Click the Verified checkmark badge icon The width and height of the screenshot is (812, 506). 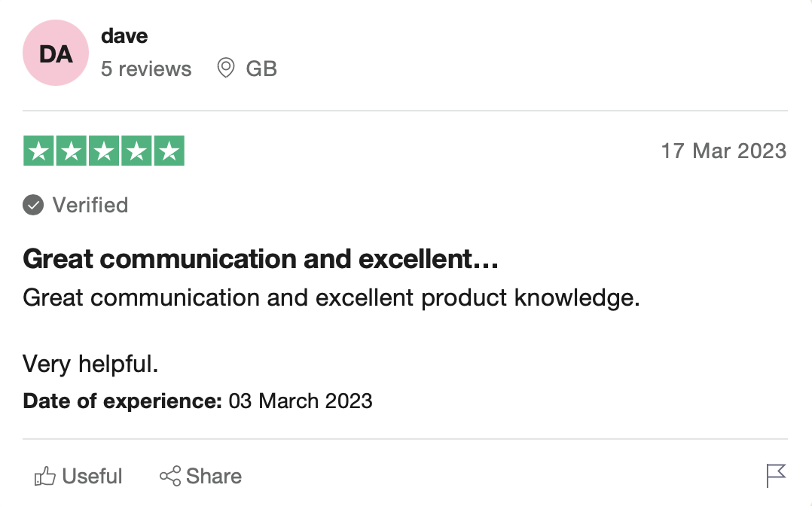click(33, 205)
